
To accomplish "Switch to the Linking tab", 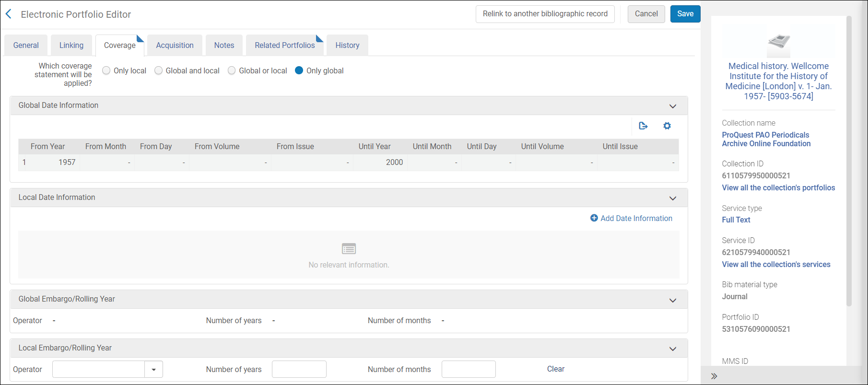I will tap(71, 45).
